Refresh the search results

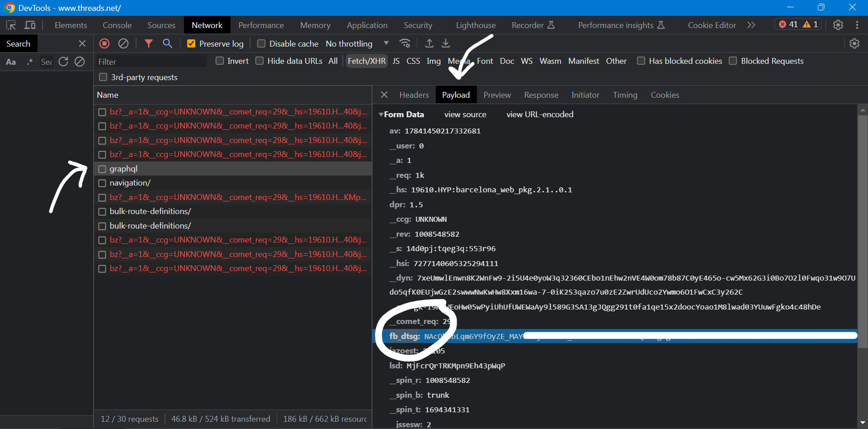tap(63, 62)
